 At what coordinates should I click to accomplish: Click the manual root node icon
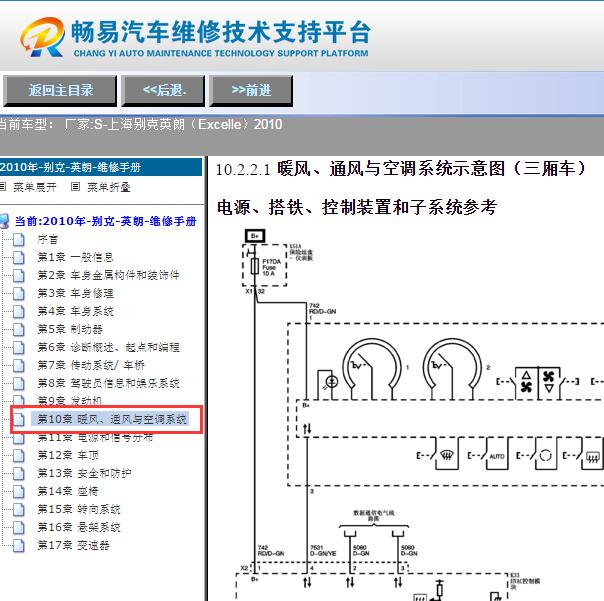(x=5, y=221)
